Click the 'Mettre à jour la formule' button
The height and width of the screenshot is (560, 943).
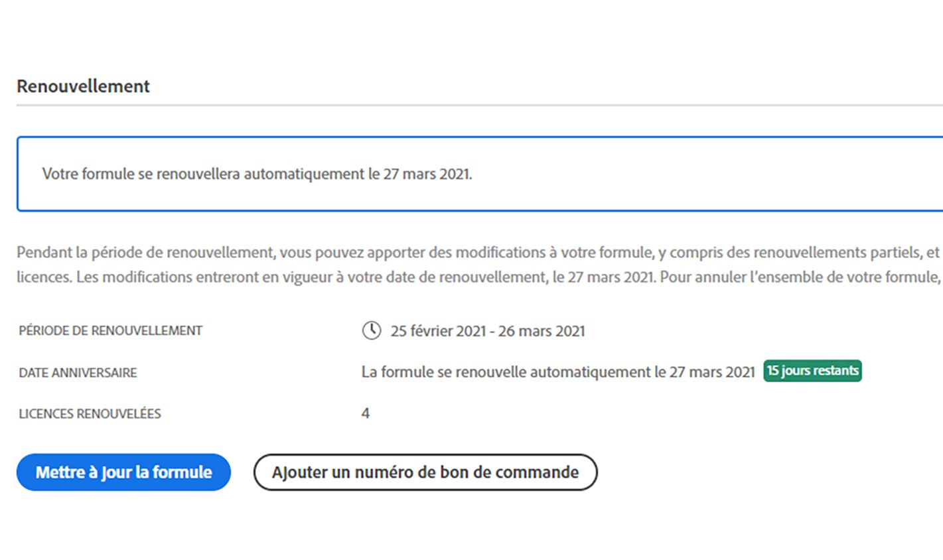tap(123, 472)
